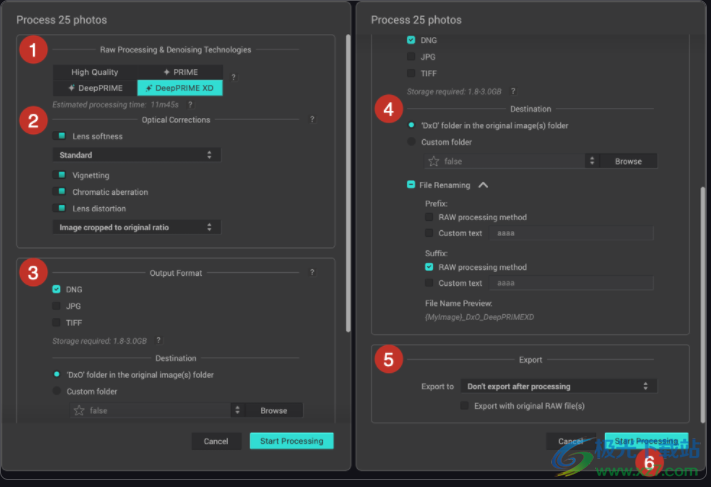Select the High Quality processing mode
Image resolution: width=711 pixels, height=487 pixels.
coord(95,72)
